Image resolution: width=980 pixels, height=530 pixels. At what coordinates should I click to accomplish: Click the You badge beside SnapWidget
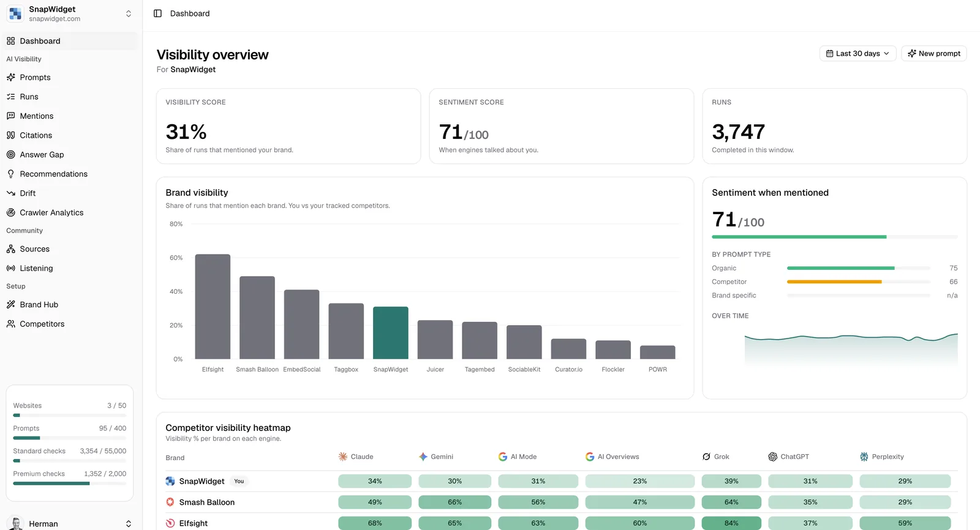(239, 481)
